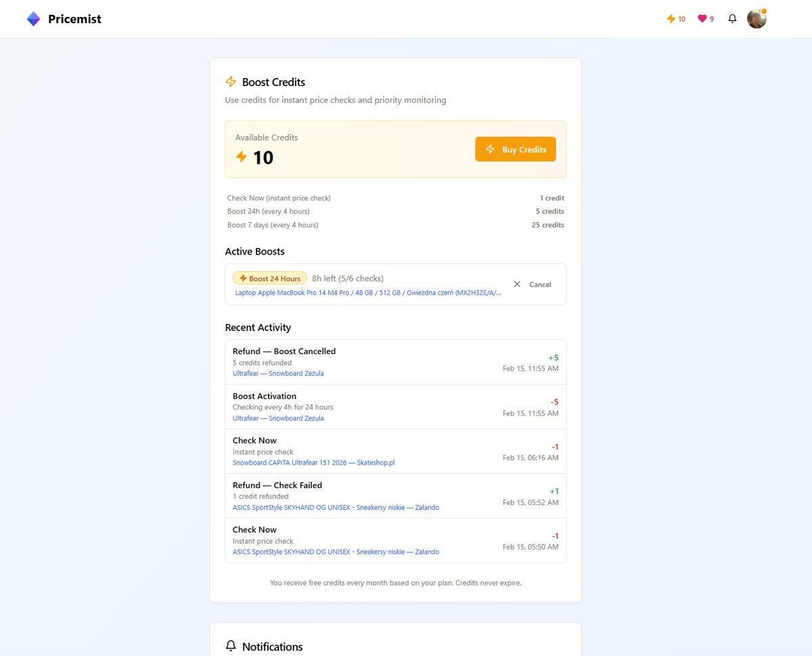This screenshot has height=656, width=812.
Task: Open the MacBook Pro 14 M4 Pro product link
Action: coord(369,292)
